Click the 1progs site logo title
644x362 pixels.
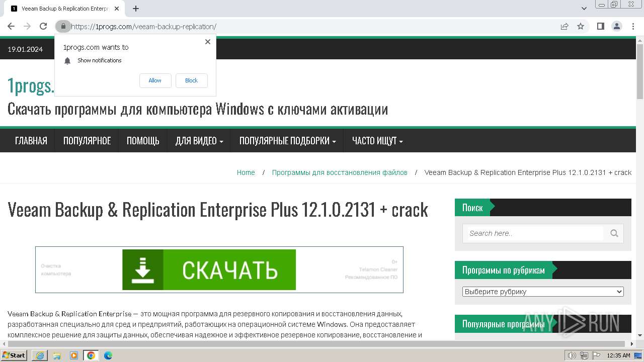pyautogui.click(x=31, y=86)
